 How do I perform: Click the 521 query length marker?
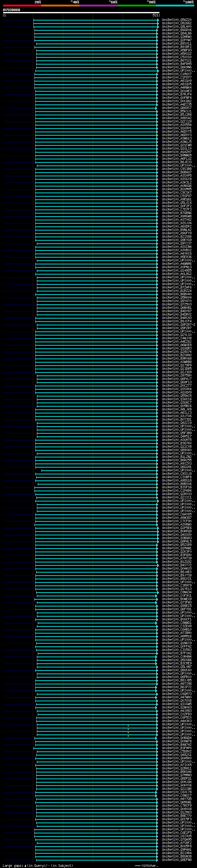pyautogui.click(x=155, y=15)
